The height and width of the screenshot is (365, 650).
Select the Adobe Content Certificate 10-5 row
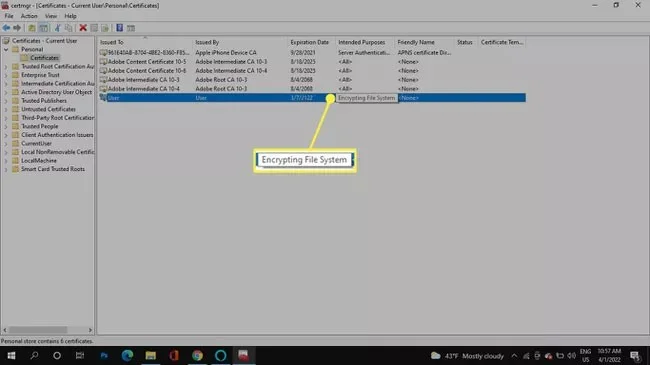tap(312, 62)
